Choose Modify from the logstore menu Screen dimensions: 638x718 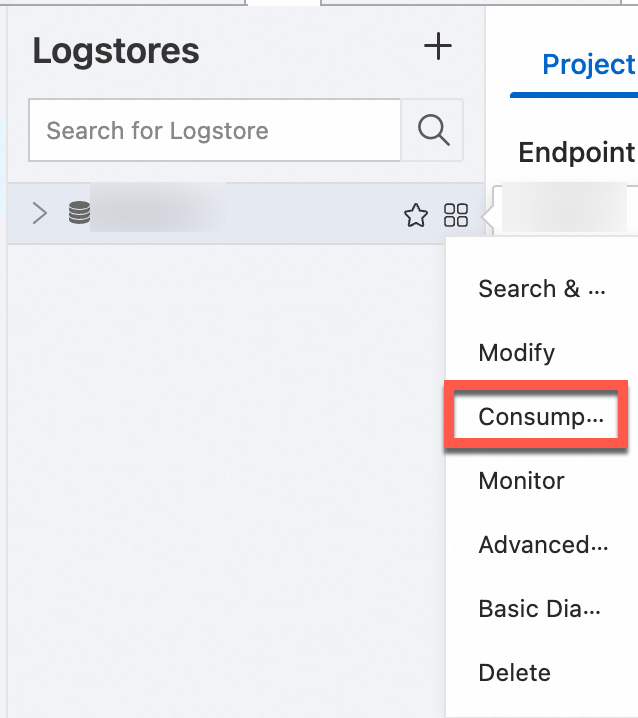point(517,353)
